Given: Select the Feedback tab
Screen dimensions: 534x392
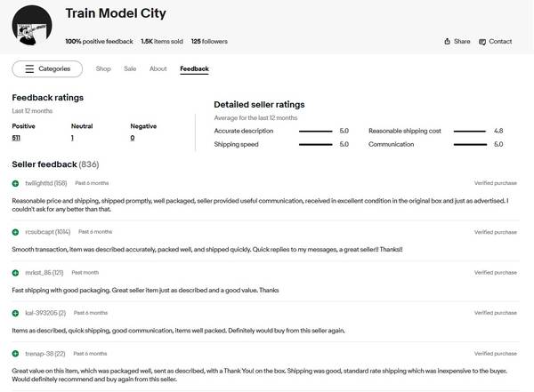Looking at the screenshot, I should tap(194, 68).
